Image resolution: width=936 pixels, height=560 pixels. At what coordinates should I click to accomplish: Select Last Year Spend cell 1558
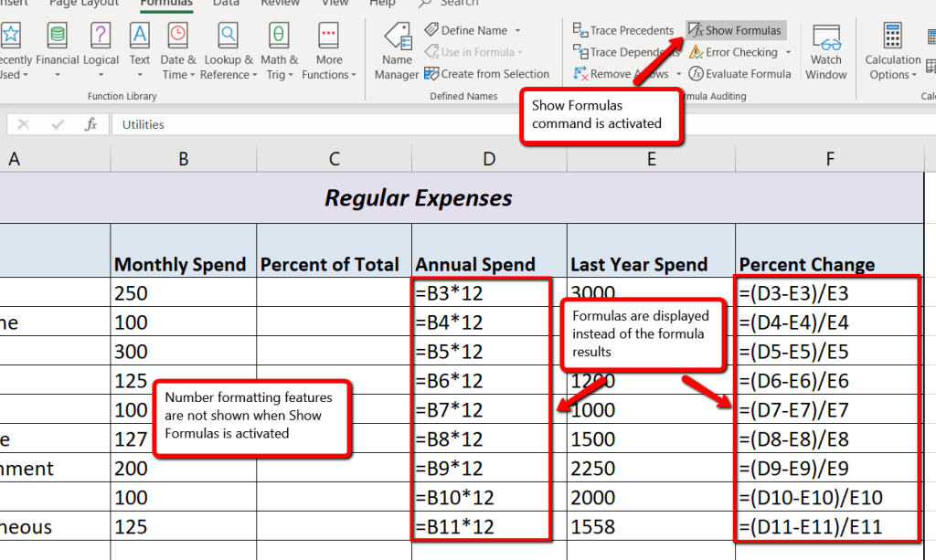pyautogui.click(x=651, y=526)
